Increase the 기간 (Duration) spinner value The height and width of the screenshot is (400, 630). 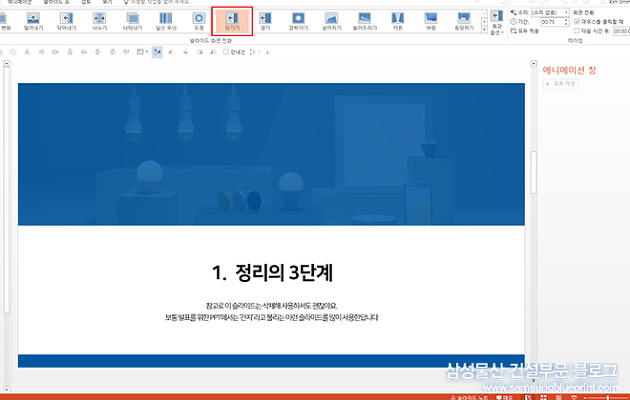566,20
